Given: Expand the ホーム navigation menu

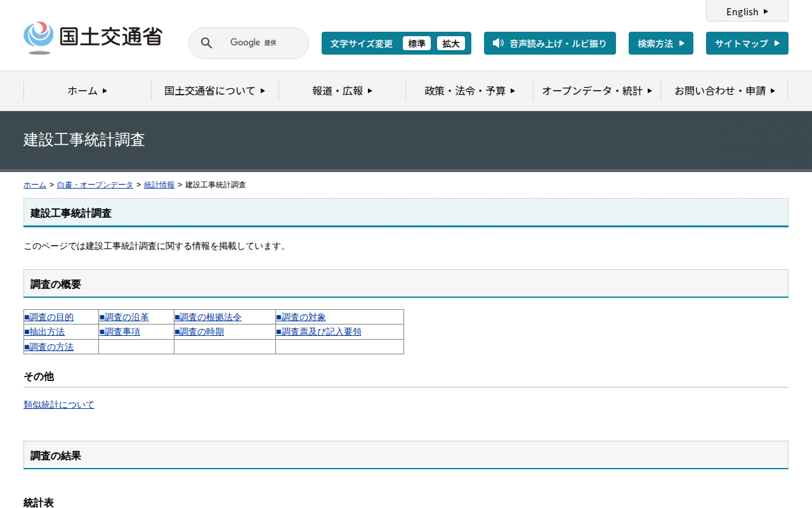Looking at the screenshot, I should (88, 91).
